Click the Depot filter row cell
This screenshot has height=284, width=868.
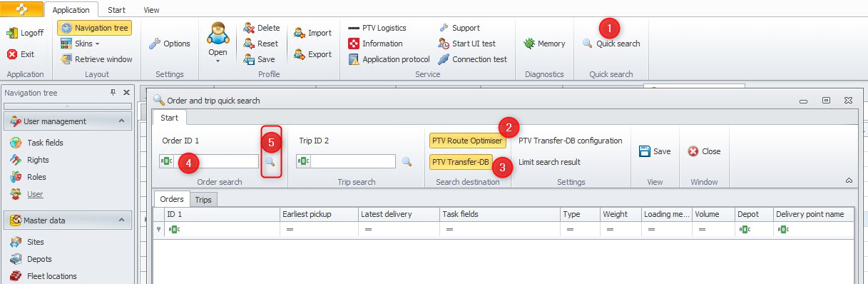(755, 230)
